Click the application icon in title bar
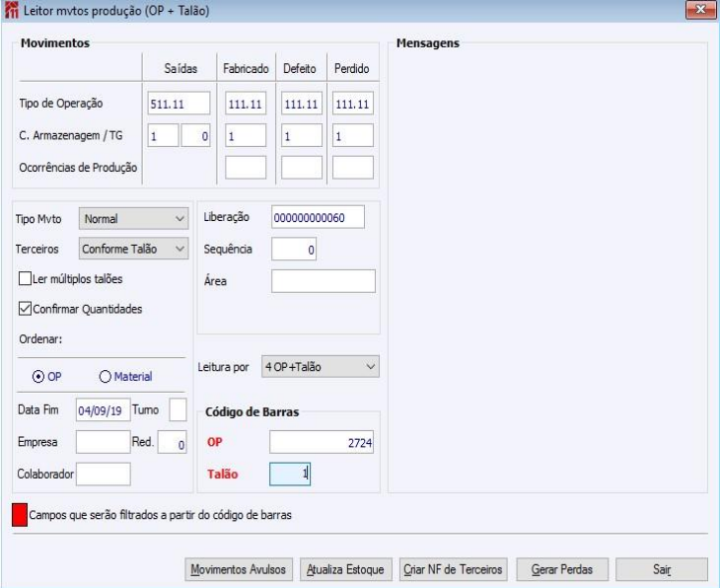This screenshot has height=588, width=720. pos(12,10)
